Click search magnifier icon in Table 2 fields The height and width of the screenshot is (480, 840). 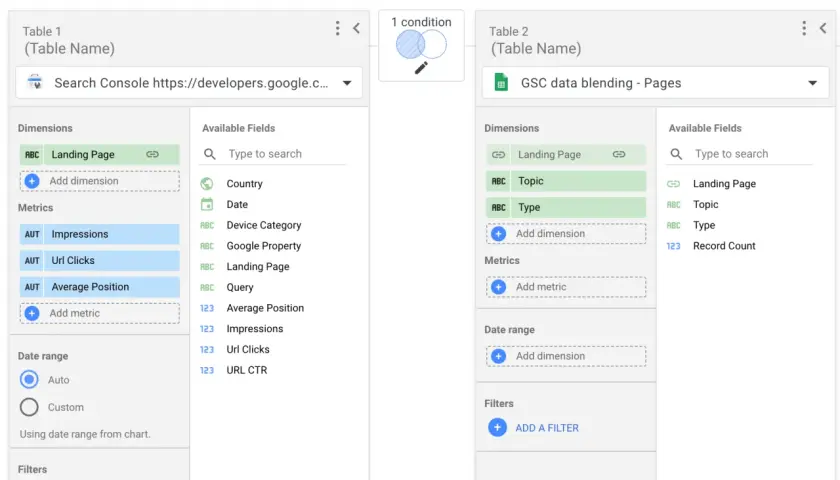(x=676, y=154)
